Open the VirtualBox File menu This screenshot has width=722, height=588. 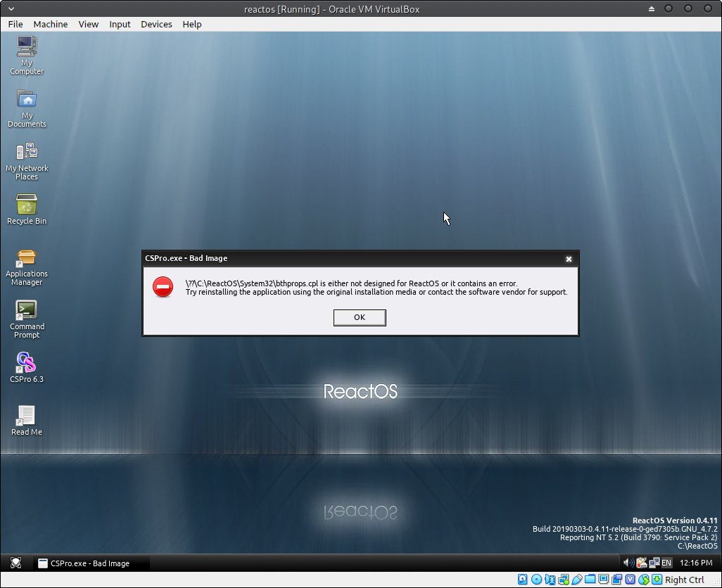click(15, 25)
